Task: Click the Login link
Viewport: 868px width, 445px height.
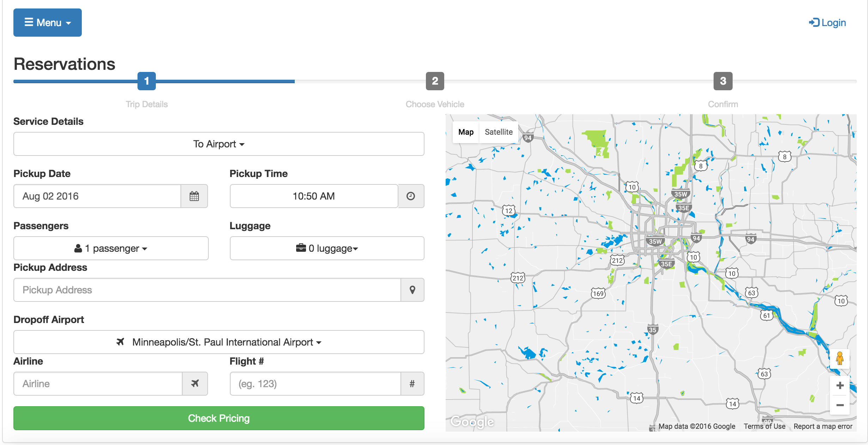Action: [x=827, y=23]
